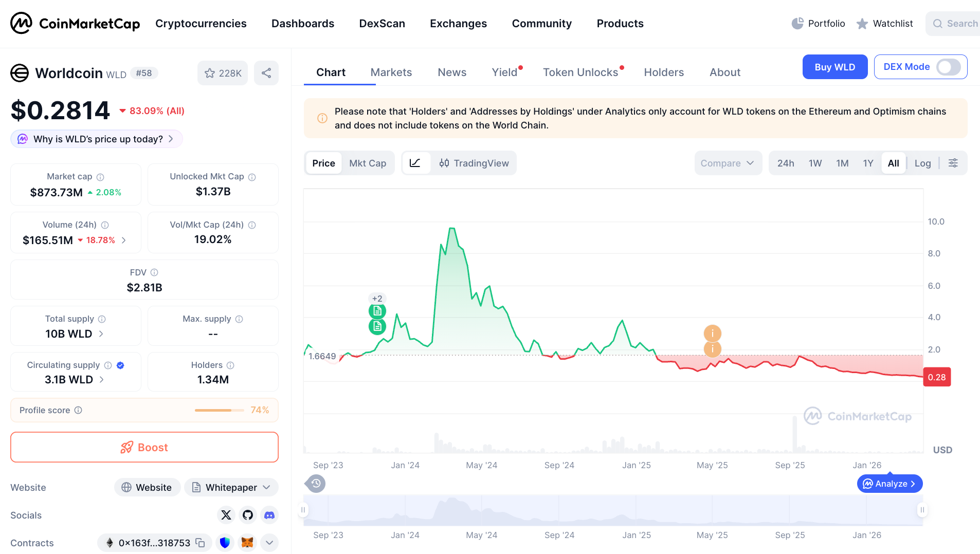980x554 pixels.
Task: Expand the Whitepaper dropdown
Action: point(266,487)
